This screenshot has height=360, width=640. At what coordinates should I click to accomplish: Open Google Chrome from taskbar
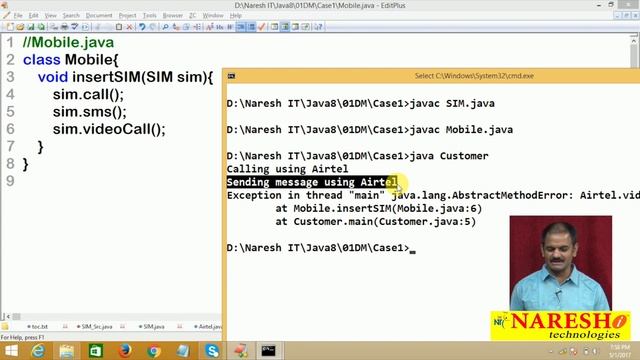click(154, 351)
